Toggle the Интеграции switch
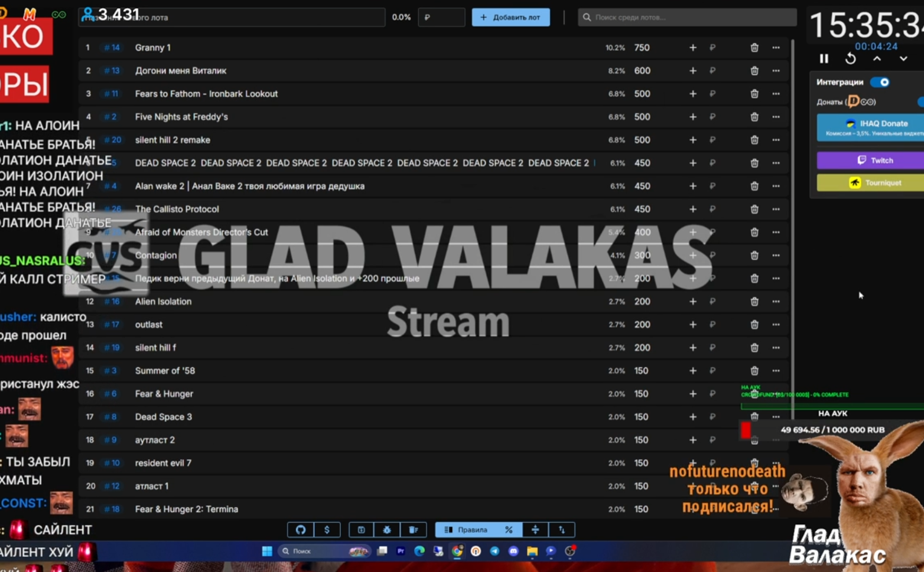 click(880, 82)
